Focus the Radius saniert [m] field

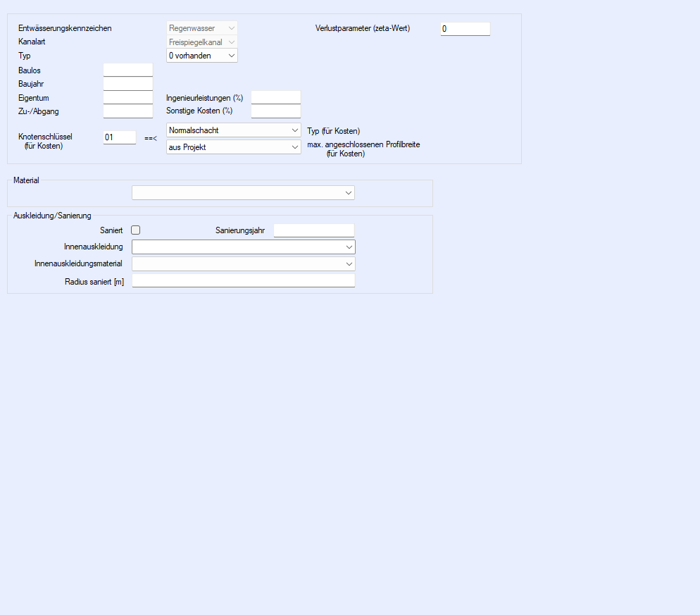(243, 281)
